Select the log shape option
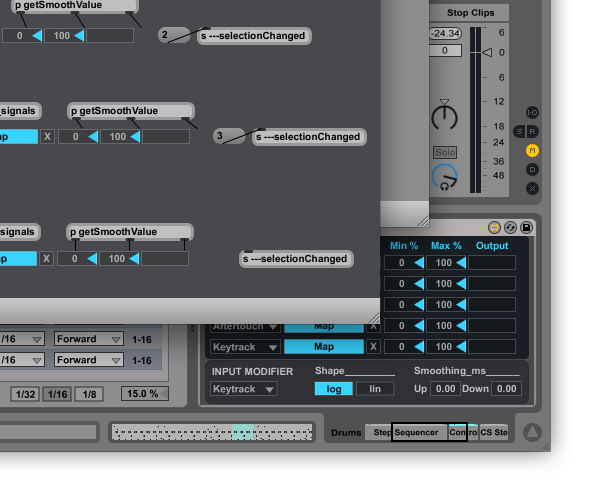The width and height of the screenshot is (600, 500). click(x=333, y=389)
